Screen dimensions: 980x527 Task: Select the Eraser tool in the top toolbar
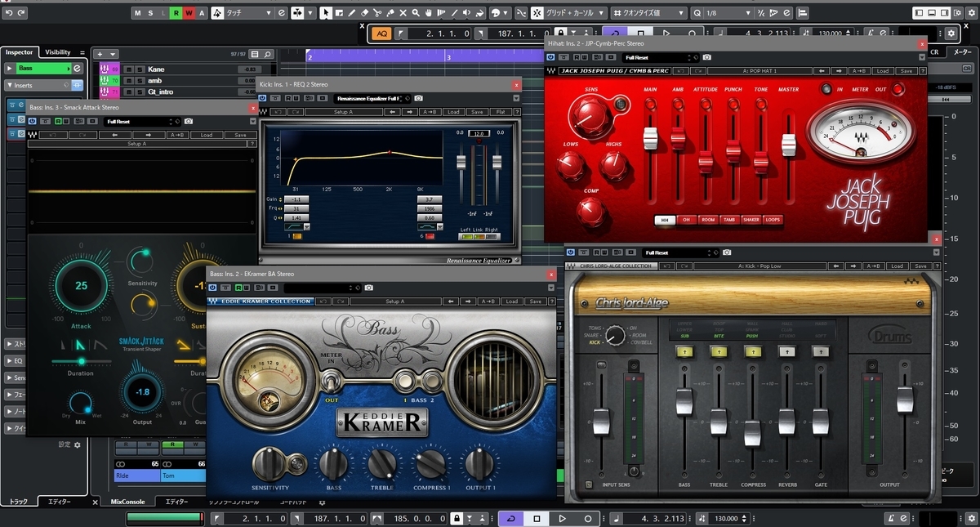[364, 13]
